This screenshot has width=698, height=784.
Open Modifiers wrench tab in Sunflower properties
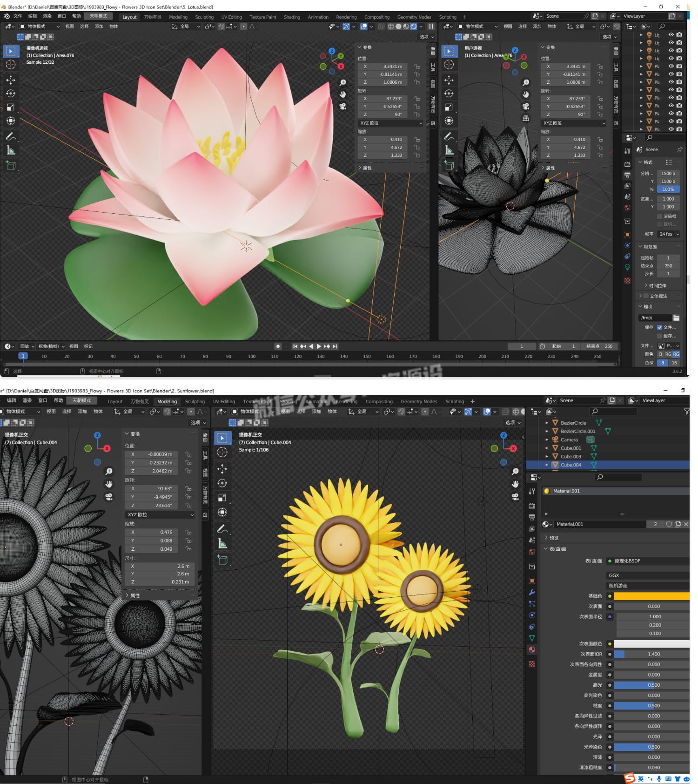(532, 592)
